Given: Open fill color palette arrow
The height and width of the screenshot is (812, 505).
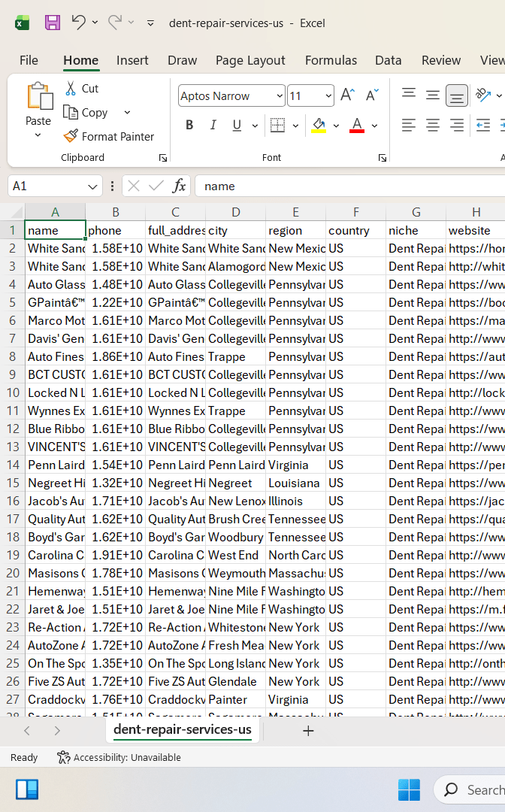Looking at the screenshot, I should [x=337, y=126].
